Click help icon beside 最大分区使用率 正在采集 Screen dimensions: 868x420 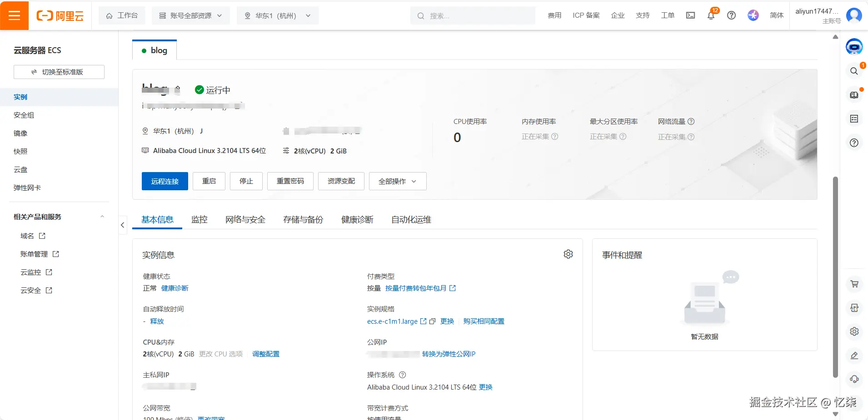pyautogui.click(x=623, y=137)
